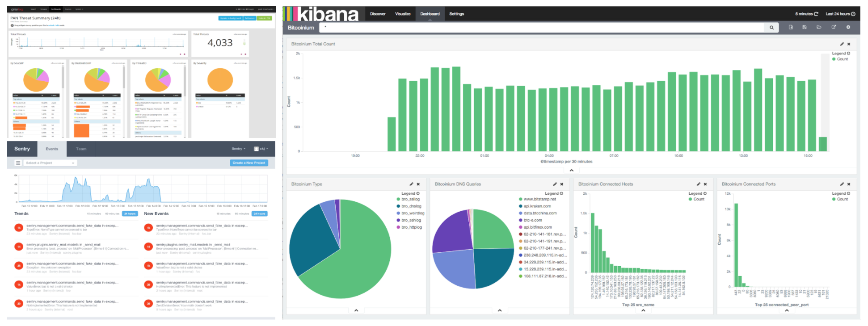Select 15 minutes under Sentry Trends
868x326 pixels.
(94, 214)
